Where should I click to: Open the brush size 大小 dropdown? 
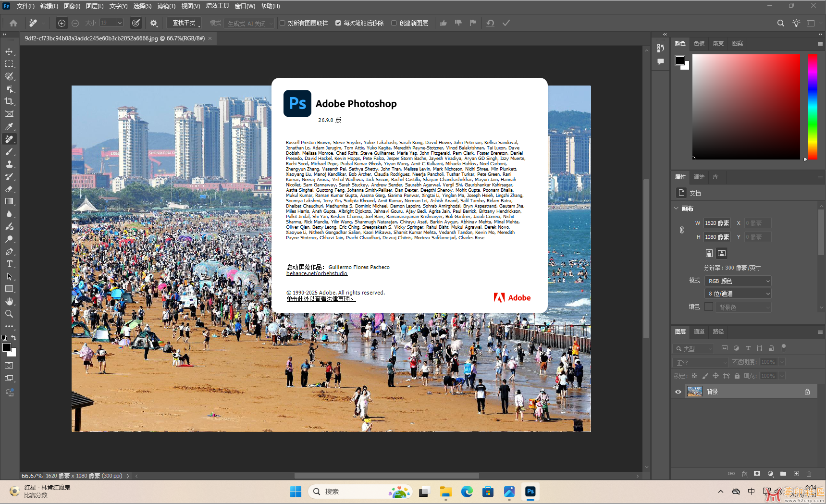(120, 23)
